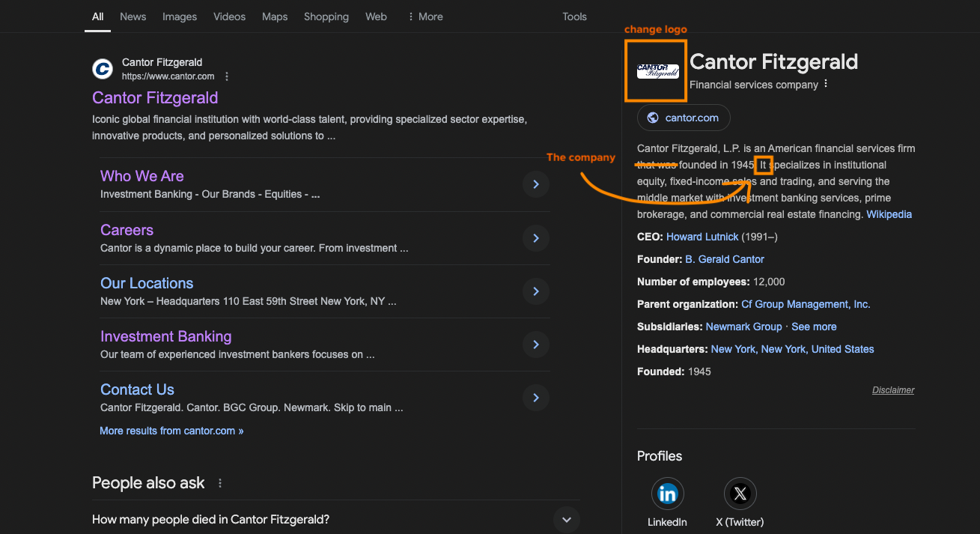Click the Cantor favicon beside cantor.com result
Image resolution: width=980 pixels, height=534 pixels.
(x=103, y=69)
